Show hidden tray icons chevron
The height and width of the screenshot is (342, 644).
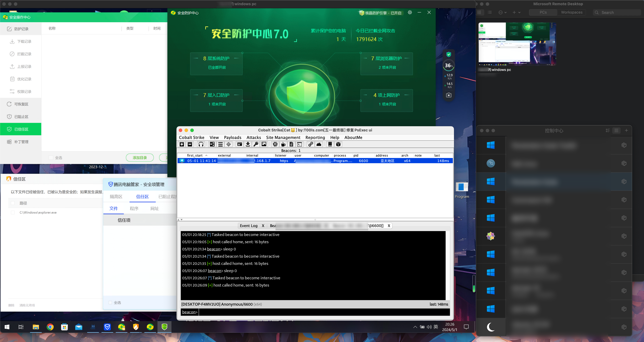pos(415,327)
